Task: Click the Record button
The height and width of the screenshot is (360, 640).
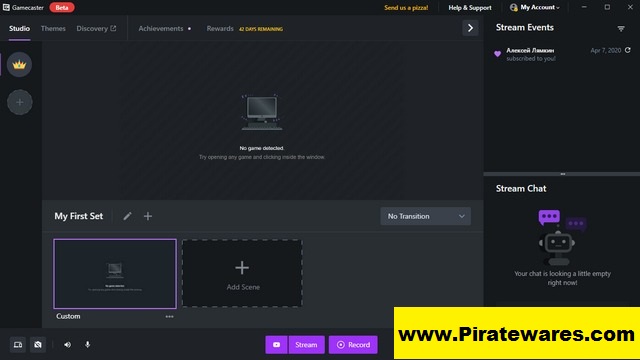Action: (x=353, y=344)
